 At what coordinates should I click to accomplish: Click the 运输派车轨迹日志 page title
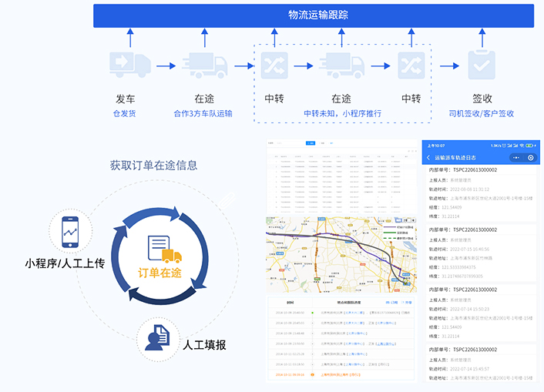tap(455, 158)
